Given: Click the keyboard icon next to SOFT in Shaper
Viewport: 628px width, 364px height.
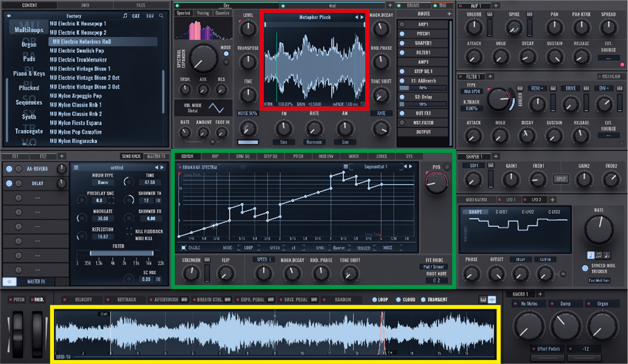Looking at the screenshot, I should [490, 166].
